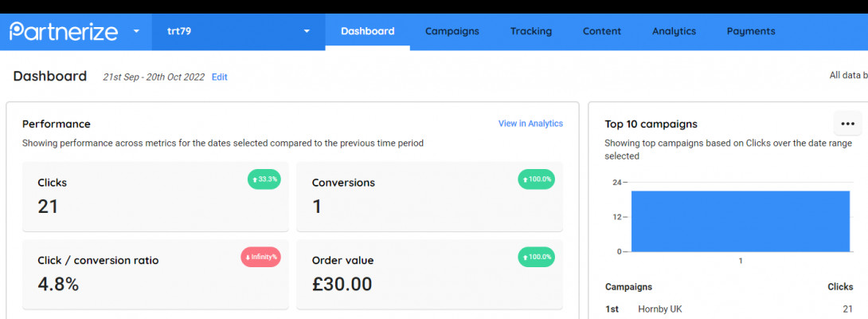Open the Dashboard tab
The image size is (868, 319).
point(367,31)
